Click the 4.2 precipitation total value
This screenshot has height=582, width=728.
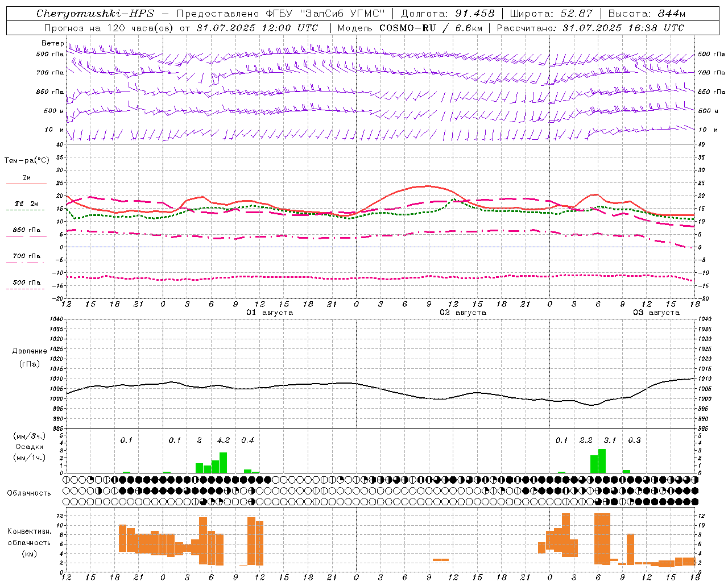[x=224, y=440]
